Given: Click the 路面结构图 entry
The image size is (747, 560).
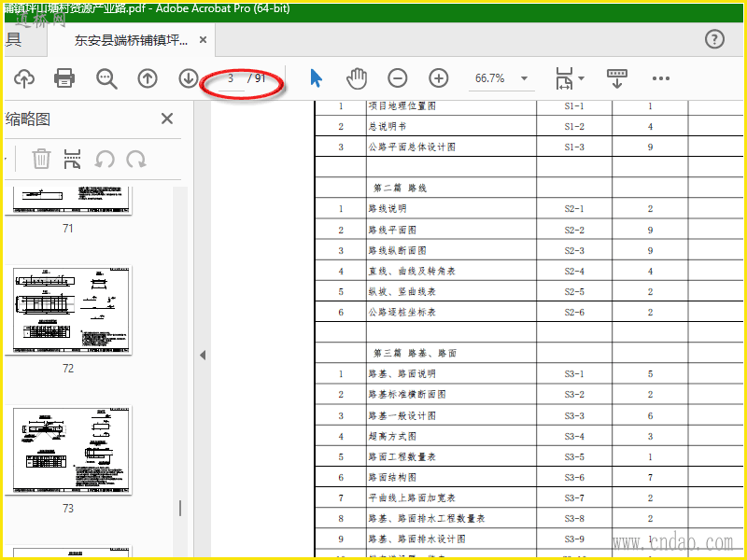Looking at the screenshot, I should pyautogui.click(x=392, y=477).
